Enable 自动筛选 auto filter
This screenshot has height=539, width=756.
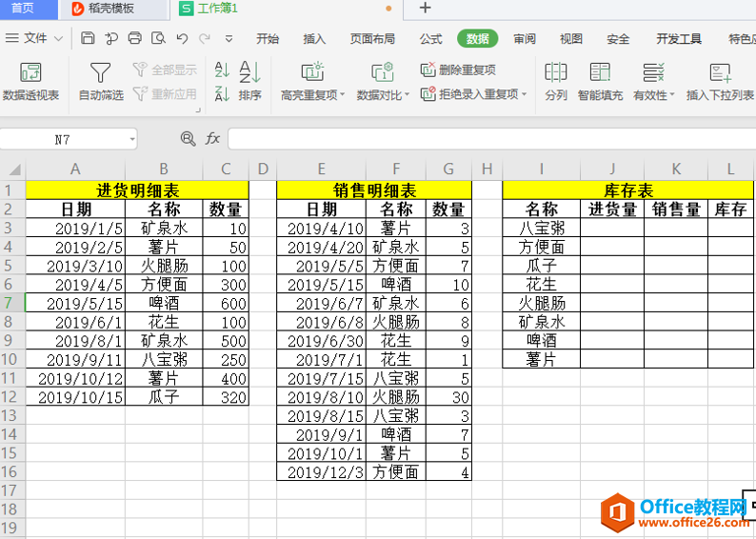(x=101, y=82)
